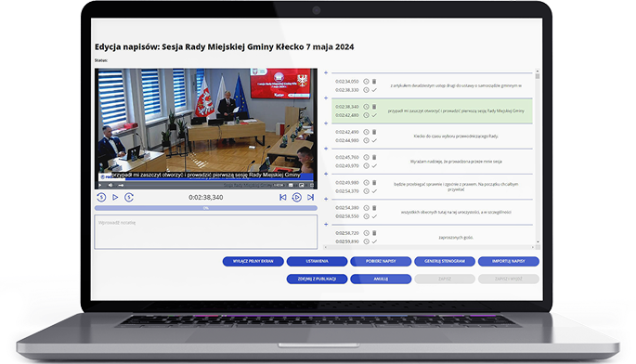Play the current segment with the circled play icon
Viewport: 636px width, 364px height.
(297, 197)
